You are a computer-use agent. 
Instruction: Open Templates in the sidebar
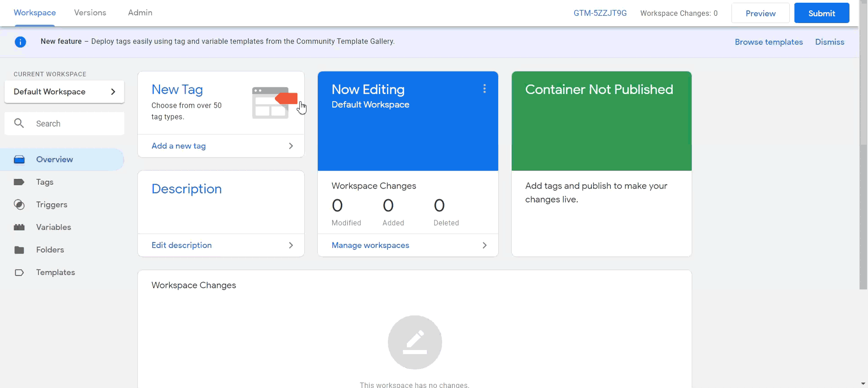click(62, 273)
